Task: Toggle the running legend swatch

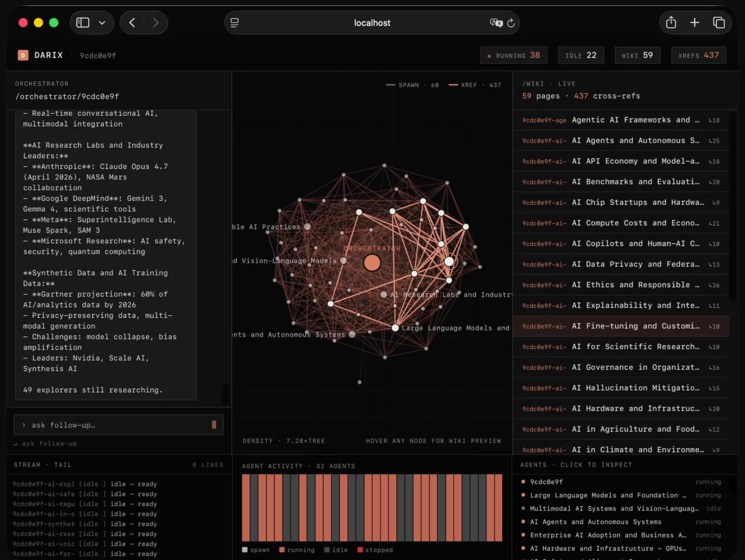Action: 282,550
